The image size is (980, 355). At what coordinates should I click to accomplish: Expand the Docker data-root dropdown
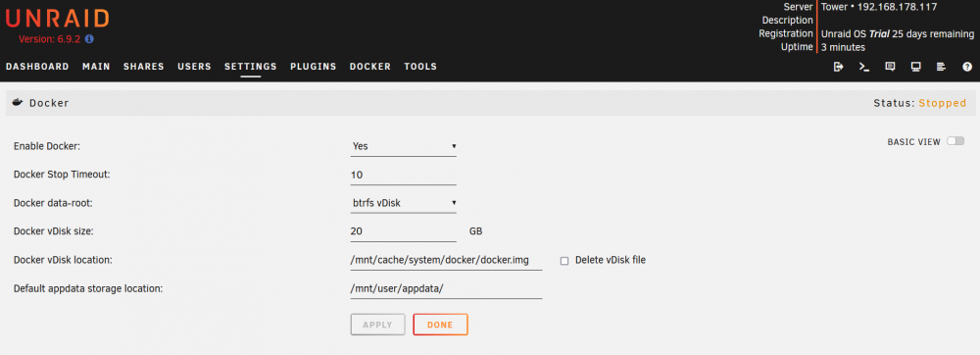pyautogui.click(x=403, y=203)
